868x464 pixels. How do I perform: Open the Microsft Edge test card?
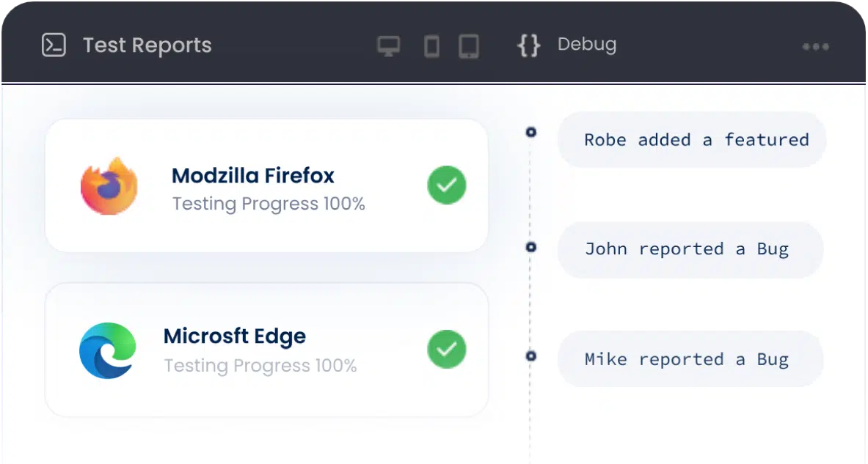point(266,350)
